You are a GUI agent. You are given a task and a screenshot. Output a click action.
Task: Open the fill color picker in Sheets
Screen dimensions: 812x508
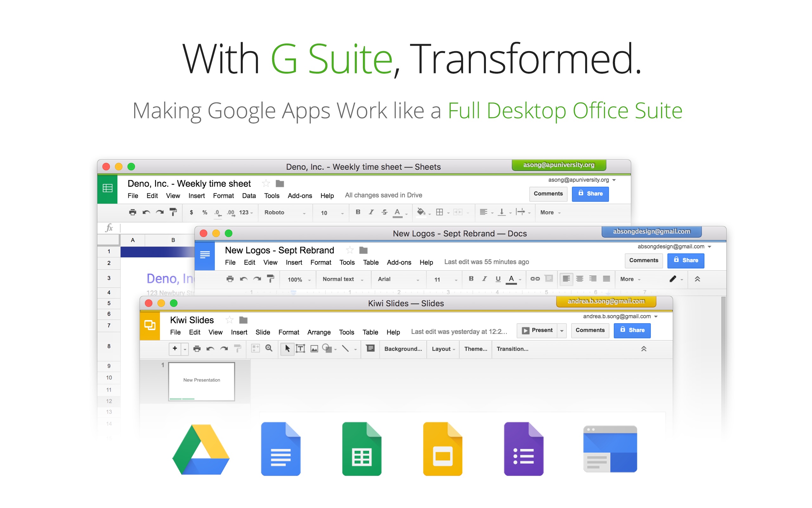[423, 212]
